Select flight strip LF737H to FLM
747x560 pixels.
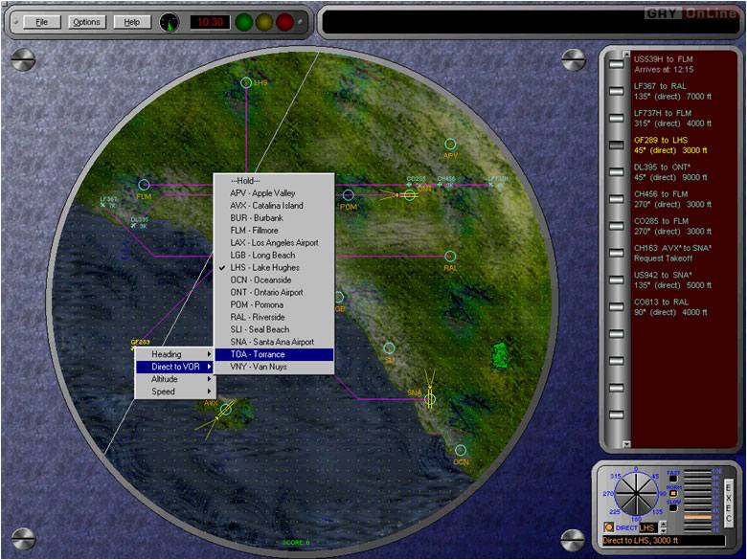[672, 118]
